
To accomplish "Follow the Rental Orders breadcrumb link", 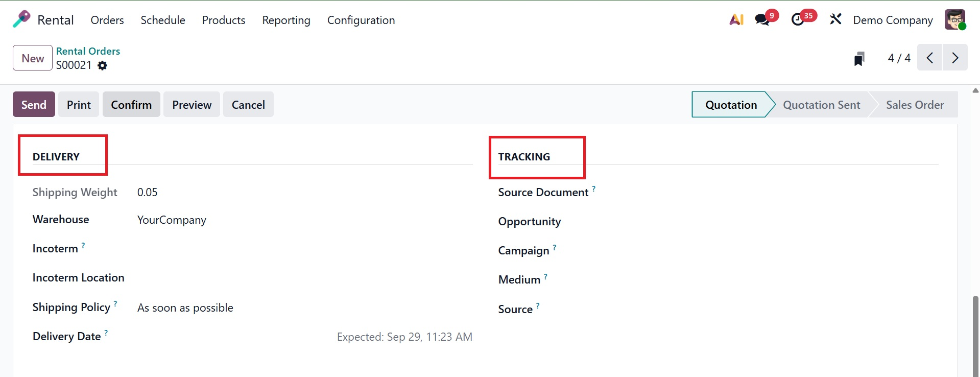I will [x=88, y=51].
